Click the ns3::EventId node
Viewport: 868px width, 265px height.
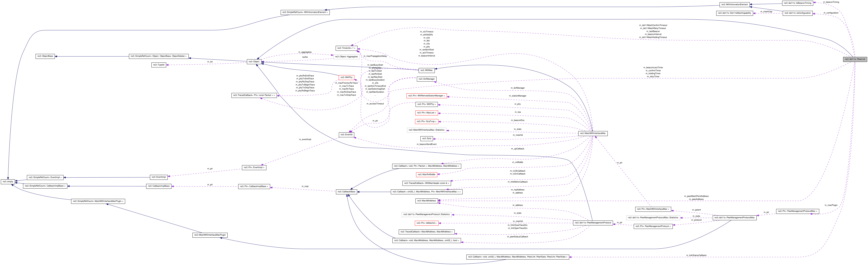(346, 135)
